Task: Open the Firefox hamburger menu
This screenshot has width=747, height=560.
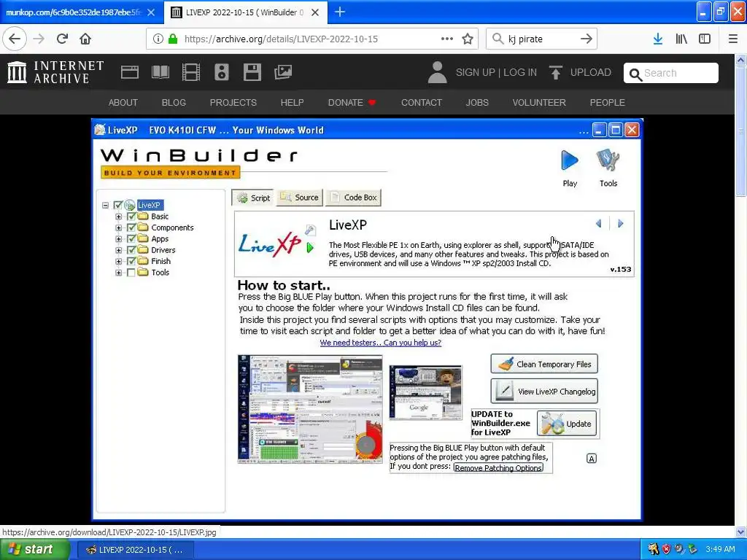Action: pyautogui.click(x=733, y=39)
